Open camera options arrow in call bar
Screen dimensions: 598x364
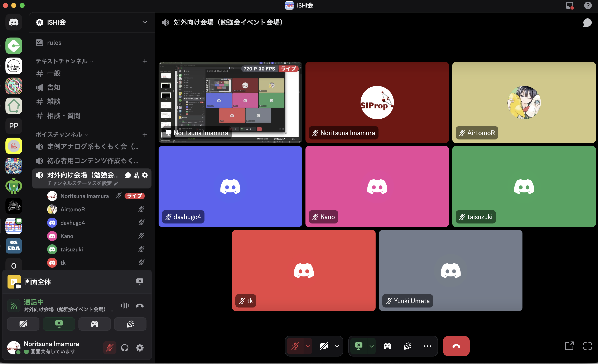[337, 346]
